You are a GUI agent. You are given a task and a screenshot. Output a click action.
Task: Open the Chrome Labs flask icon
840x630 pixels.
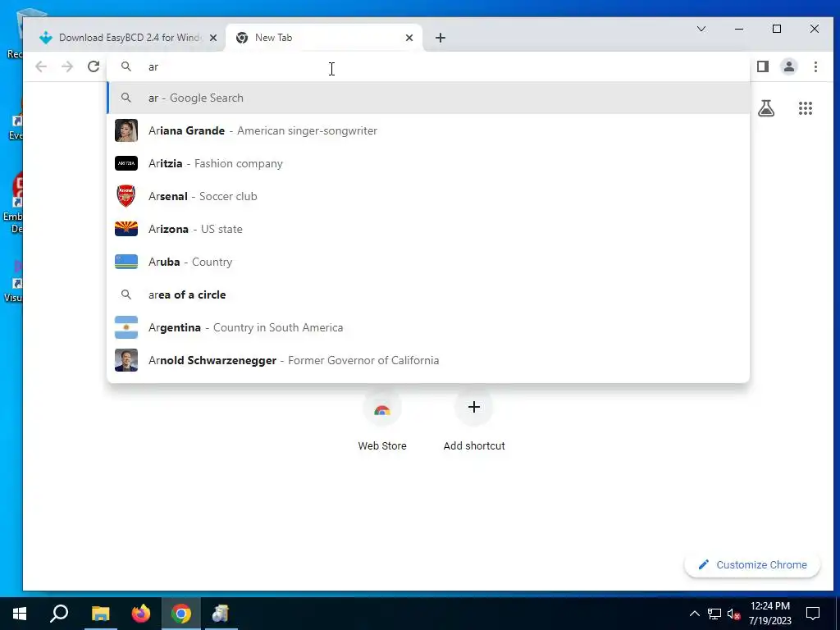[766, 108]
